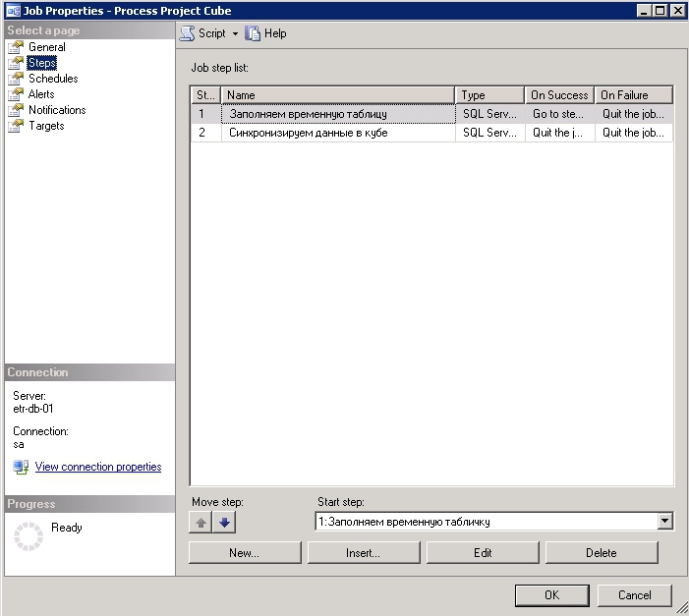Click the Alerts page icon
Viewport: 689px width, 616px height.
[16, 94]
